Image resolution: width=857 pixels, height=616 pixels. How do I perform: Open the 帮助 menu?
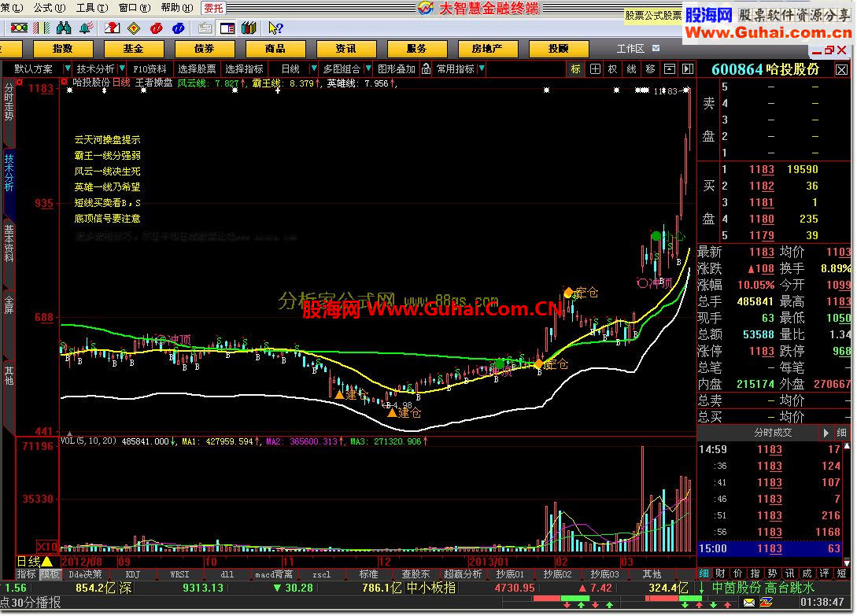[x=176, y=8]
